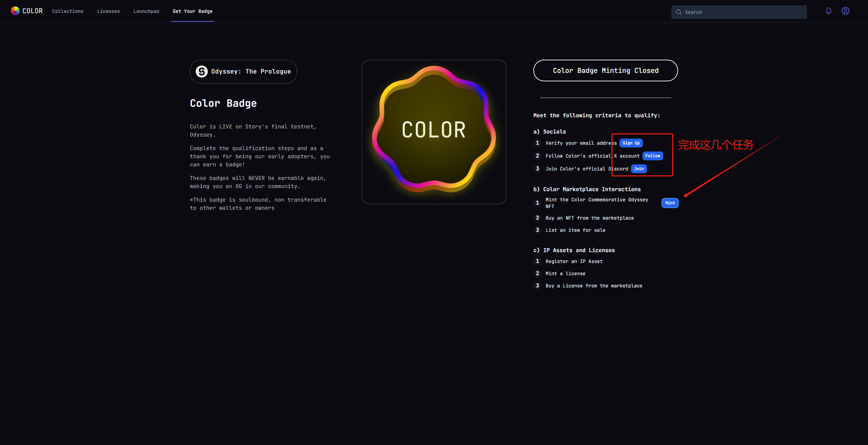Screen dimensions: 868x445
Task: Click Follow for Color's X account
Action: pyautogui.click(x=653, y=156)
